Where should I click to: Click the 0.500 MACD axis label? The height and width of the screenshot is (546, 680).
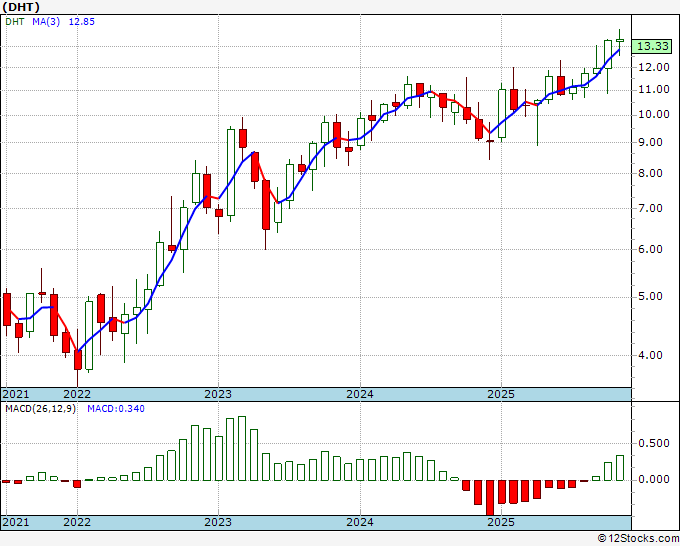(x=654, y=443)
